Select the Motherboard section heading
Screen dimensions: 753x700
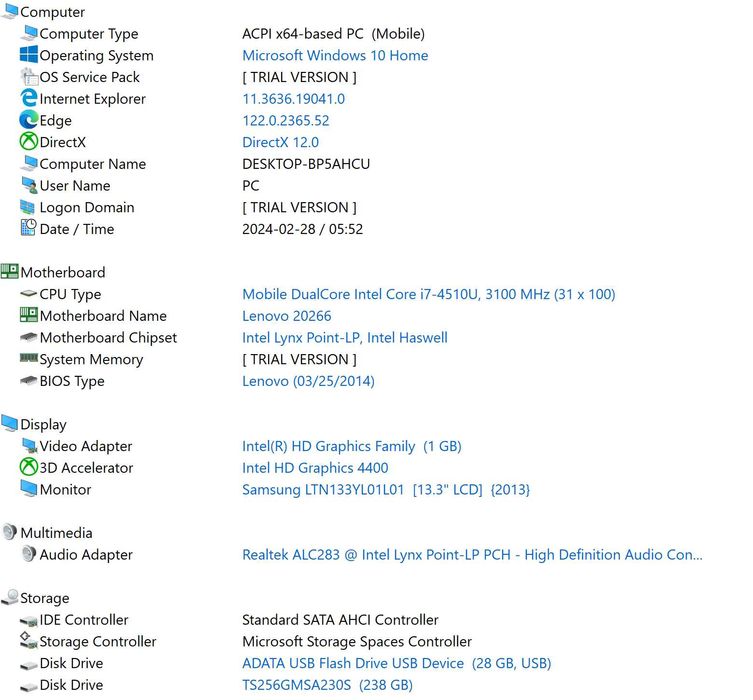[x=63, y=272]
